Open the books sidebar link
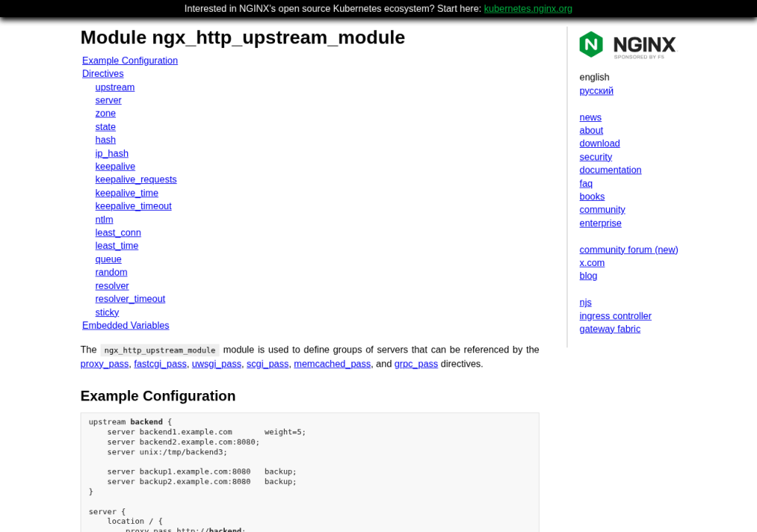The image size is (757, 532). 592,196
